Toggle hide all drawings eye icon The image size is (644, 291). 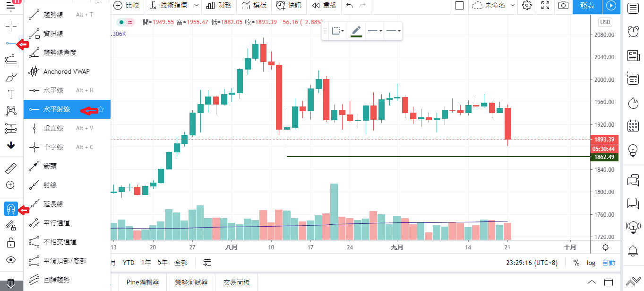point(11,259)
